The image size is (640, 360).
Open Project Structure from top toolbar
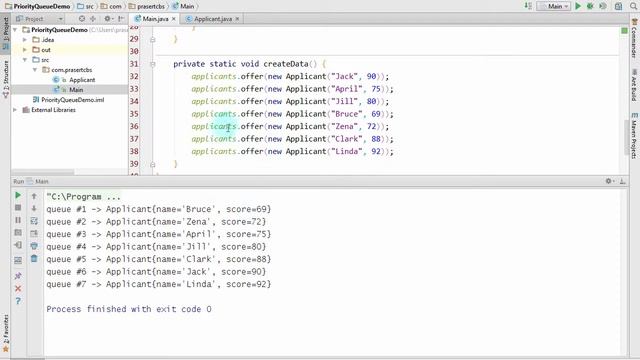pos(619,6)
